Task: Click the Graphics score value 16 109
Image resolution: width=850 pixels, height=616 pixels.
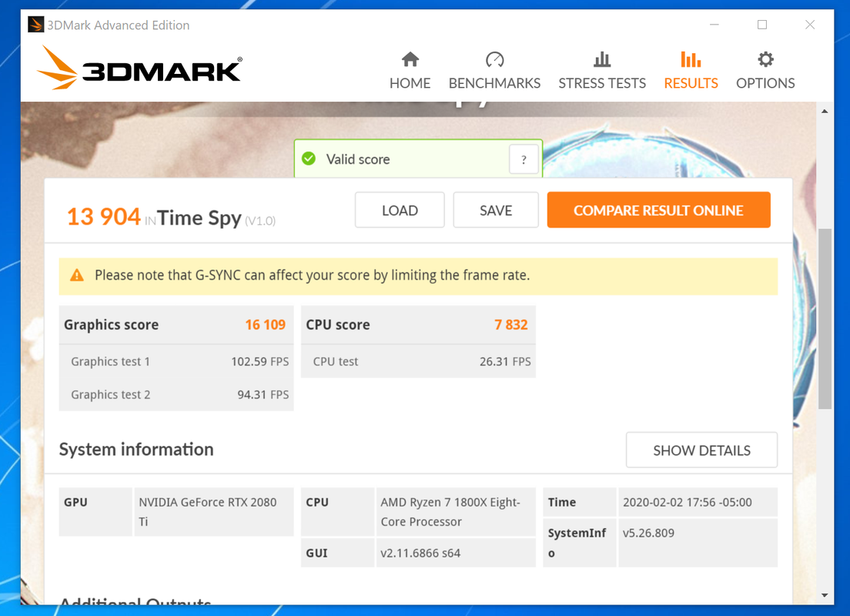Action: 265,325
